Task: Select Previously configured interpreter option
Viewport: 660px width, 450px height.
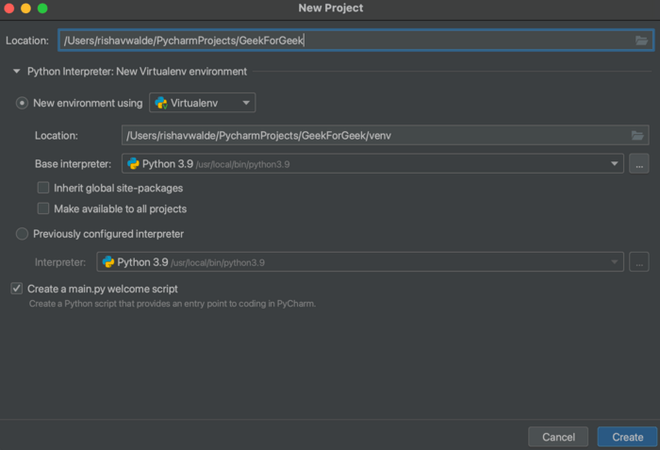Action: point(22,234)
